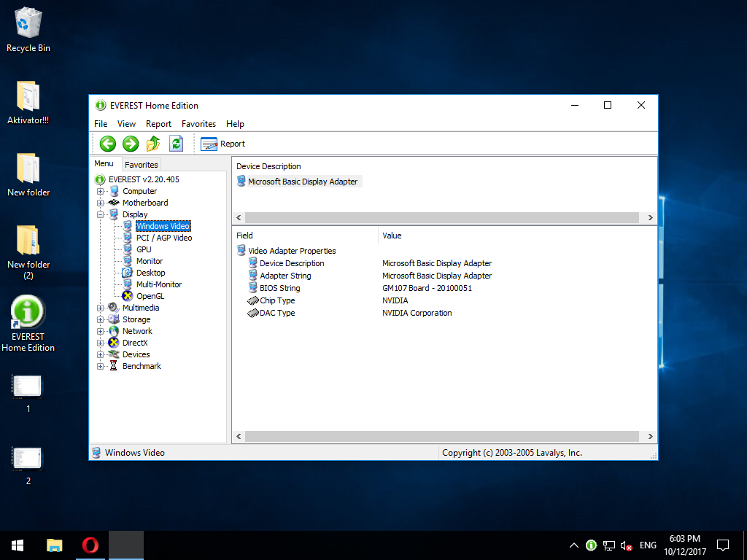
Task: Select the Windows Video tree item
Action: click(x=163, y=226)
